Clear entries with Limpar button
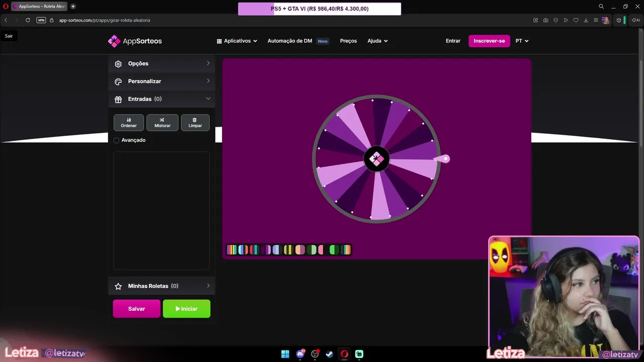The height and width of the screenshot is (362, 644). point(195,123)
